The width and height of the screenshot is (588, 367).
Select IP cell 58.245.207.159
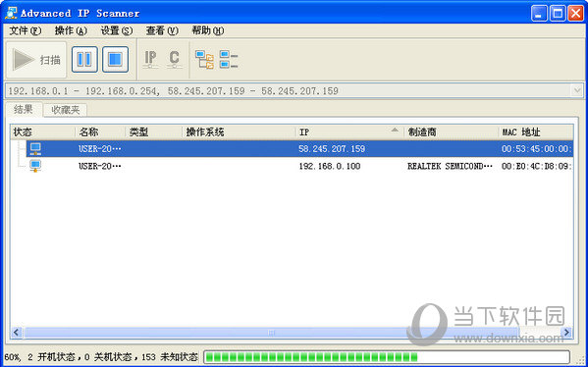332,149
